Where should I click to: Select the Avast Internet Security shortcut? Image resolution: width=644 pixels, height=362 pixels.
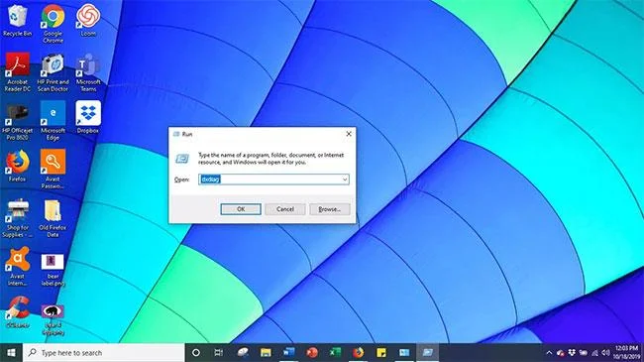17,267
